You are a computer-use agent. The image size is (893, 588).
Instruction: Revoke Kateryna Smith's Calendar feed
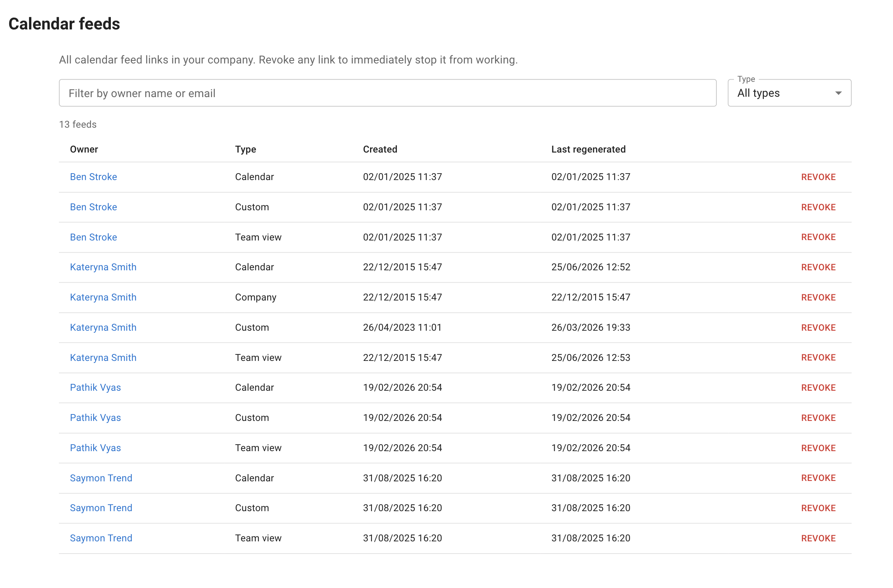coord(818,267)
